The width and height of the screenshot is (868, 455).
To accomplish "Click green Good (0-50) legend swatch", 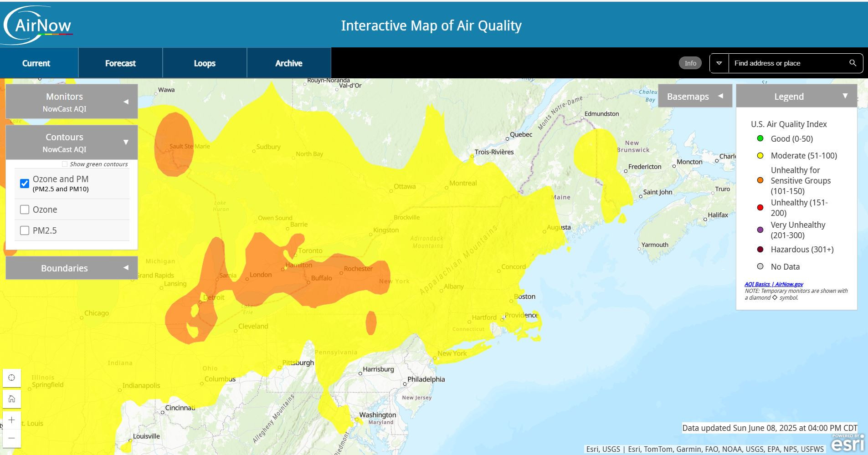I will tap(760, 138).
